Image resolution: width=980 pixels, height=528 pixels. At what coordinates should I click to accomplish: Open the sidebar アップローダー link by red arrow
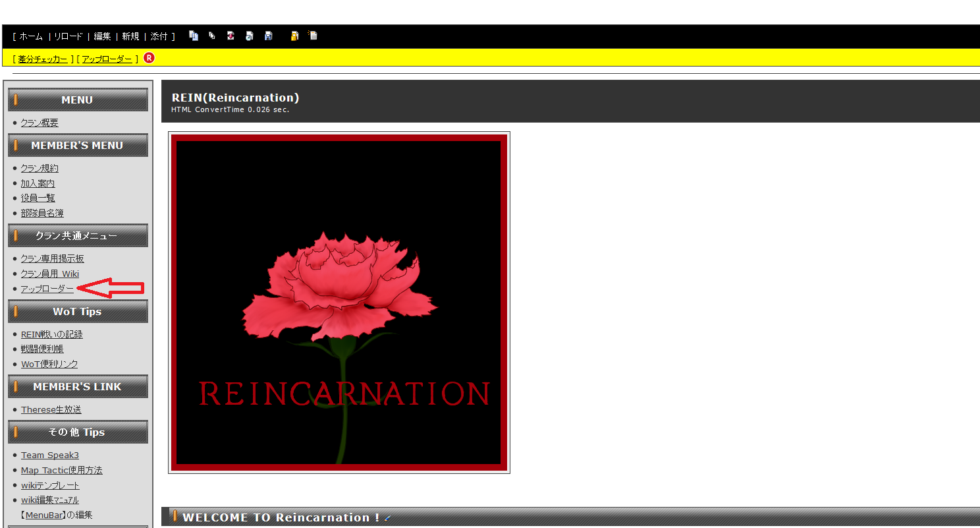(x=47, y=289)
